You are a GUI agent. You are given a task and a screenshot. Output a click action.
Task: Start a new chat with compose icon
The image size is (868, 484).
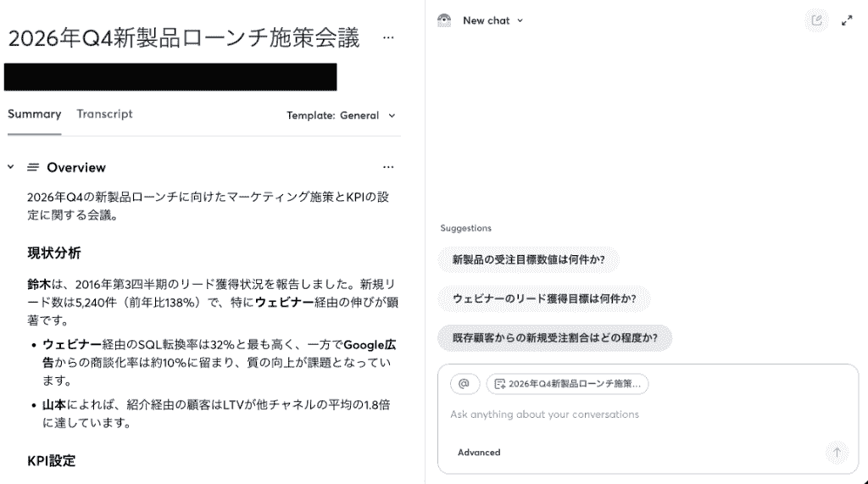(816, 20)
